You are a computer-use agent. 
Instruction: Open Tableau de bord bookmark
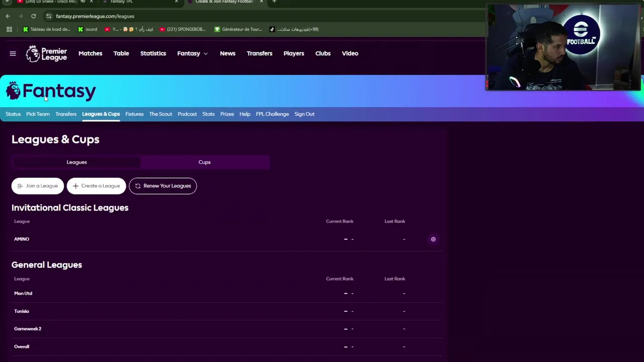[46, 29]
